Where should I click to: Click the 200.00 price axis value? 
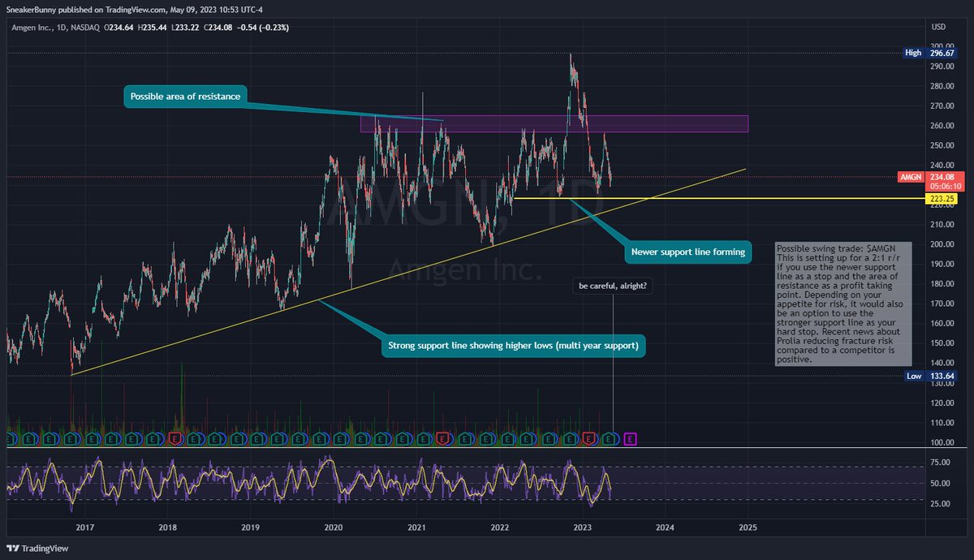[x=942, y=244]
